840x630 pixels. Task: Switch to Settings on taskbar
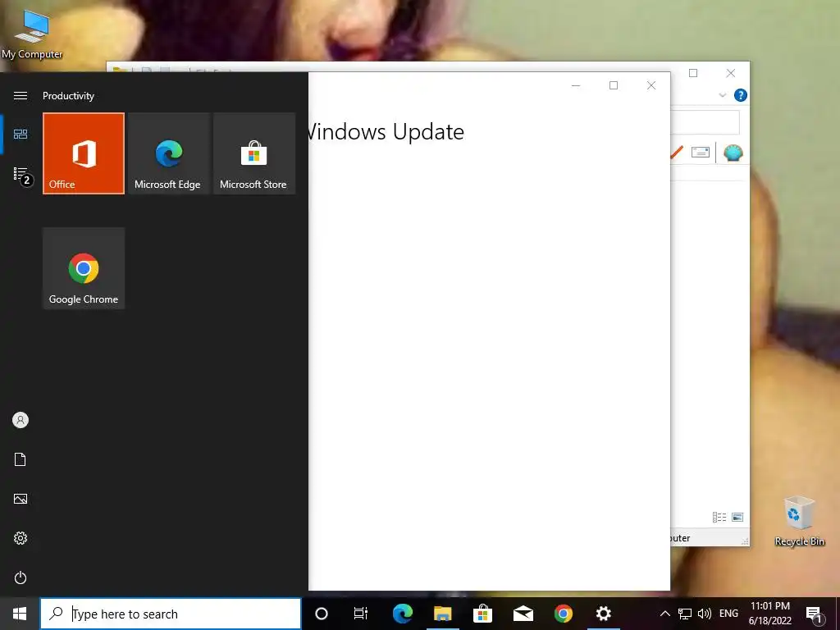[x=603, y=614]
